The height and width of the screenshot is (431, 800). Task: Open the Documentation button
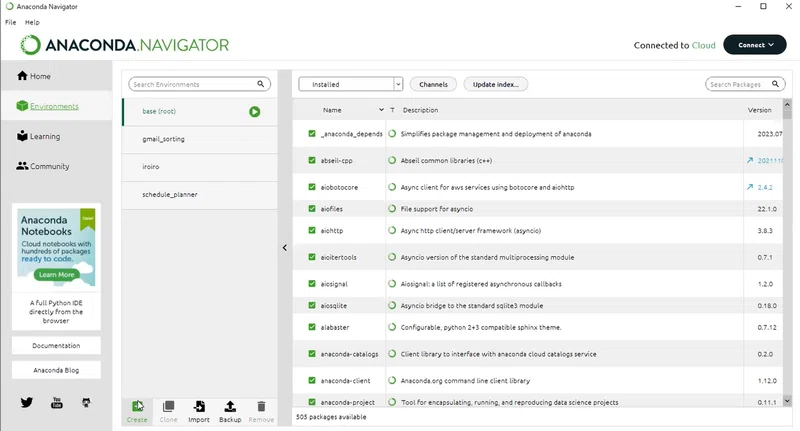tap(56, 345)
